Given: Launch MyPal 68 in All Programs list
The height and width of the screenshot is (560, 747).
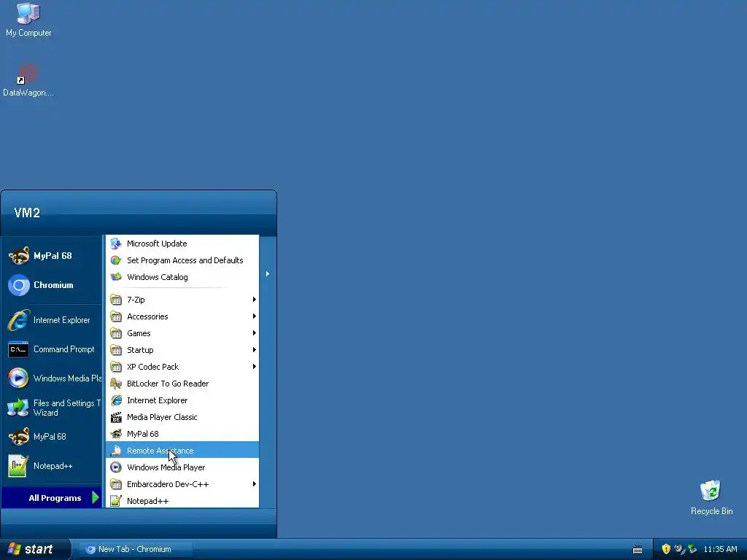Looking at the screenshot, I should 182,434.
